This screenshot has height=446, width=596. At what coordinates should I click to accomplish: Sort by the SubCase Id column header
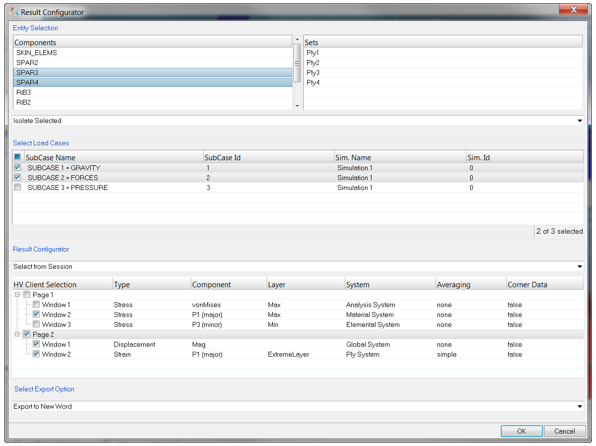pyautogui.click(x=268, y=157)
